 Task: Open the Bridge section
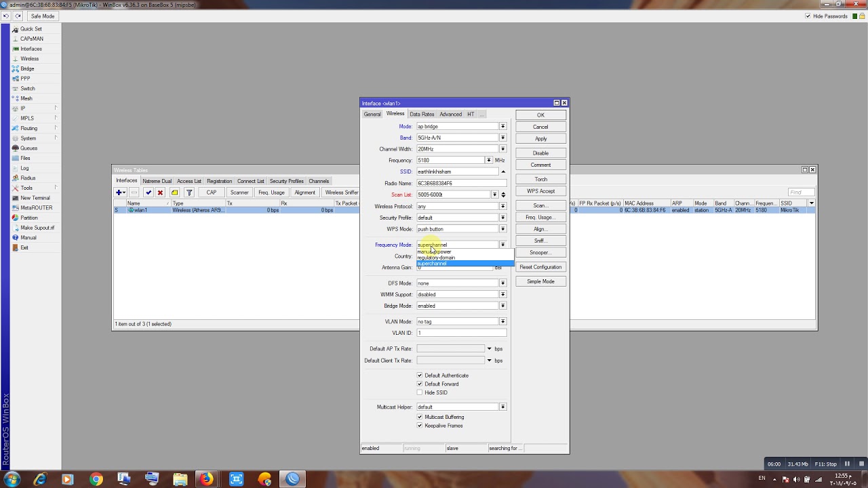tap(27, 68)
